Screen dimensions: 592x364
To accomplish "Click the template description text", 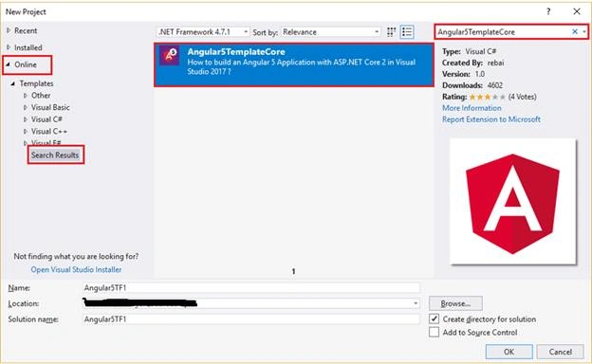I will coord(302,66).
